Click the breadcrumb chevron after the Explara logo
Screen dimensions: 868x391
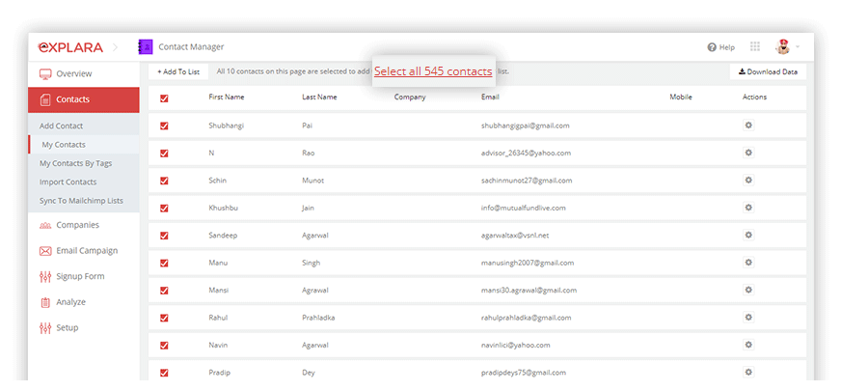coord(115,47)
